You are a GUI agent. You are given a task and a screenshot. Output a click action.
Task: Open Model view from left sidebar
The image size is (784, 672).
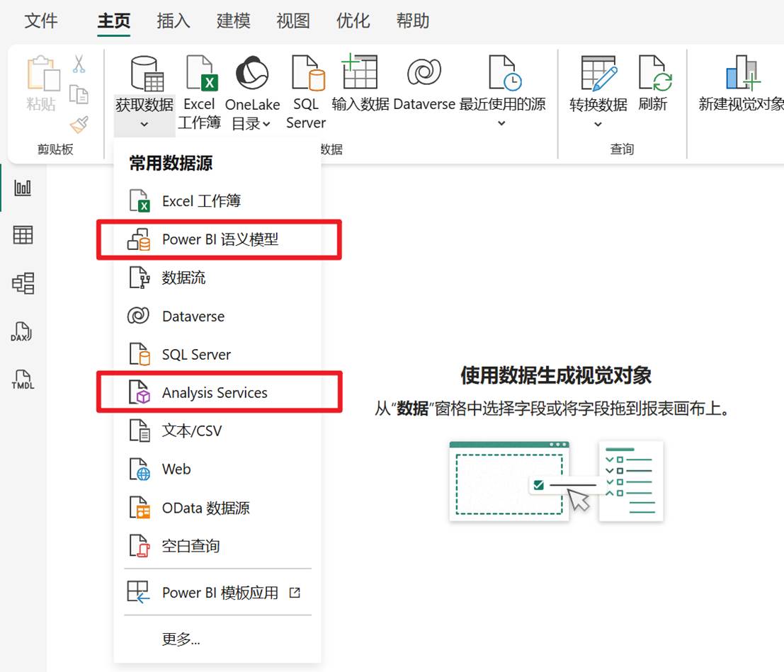coord(23,283)
